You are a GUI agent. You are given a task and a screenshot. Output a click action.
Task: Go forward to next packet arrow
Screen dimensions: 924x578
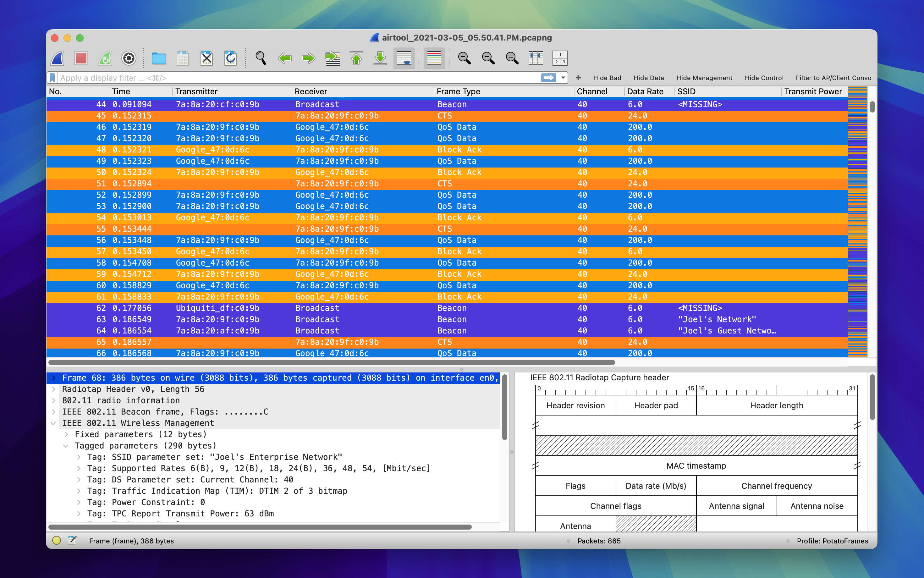click(308, 58)
